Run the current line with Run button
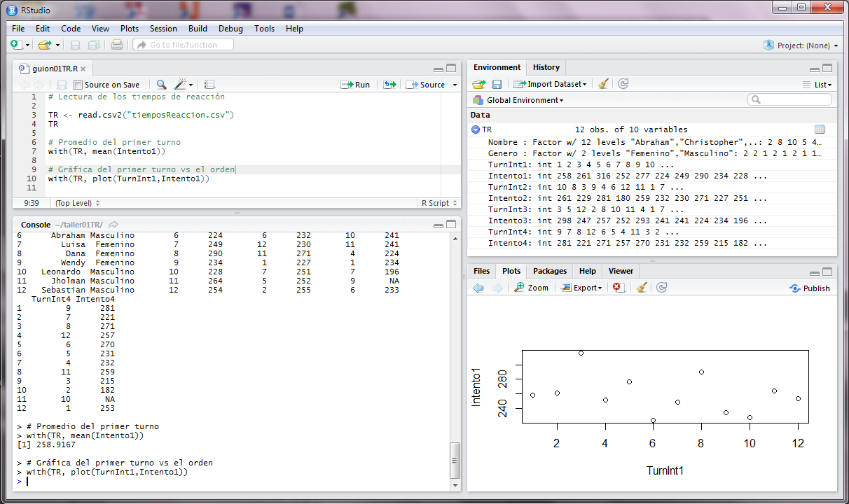The image size is (849, 504). (x=355, y=85)
